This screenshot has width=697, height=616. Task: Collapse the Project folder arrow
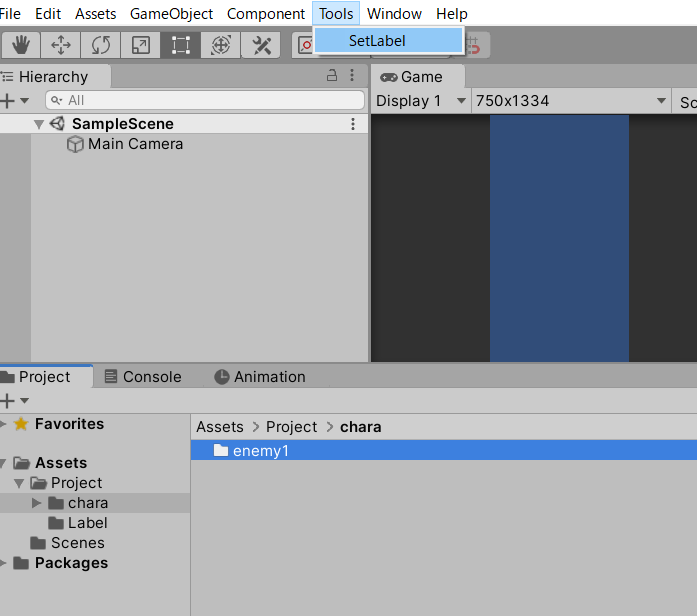pyautogui.click(x=19, y=483)
